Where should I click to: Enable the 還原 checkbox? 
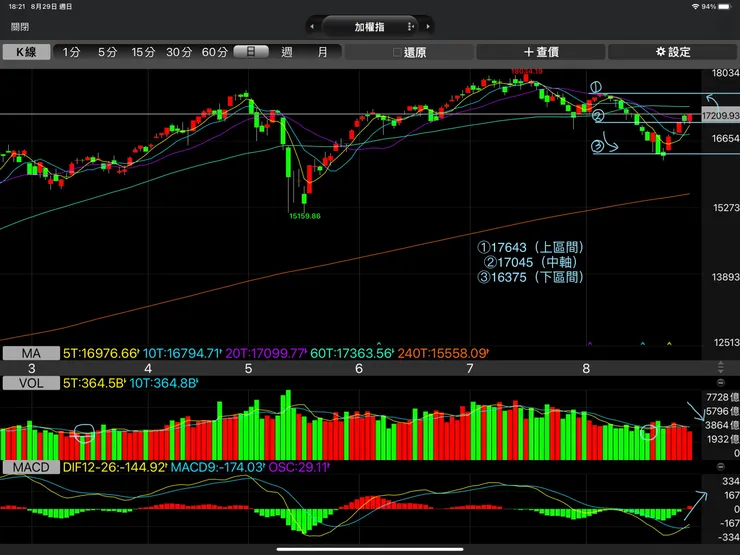pyautogui.click(x=397, y=52)
